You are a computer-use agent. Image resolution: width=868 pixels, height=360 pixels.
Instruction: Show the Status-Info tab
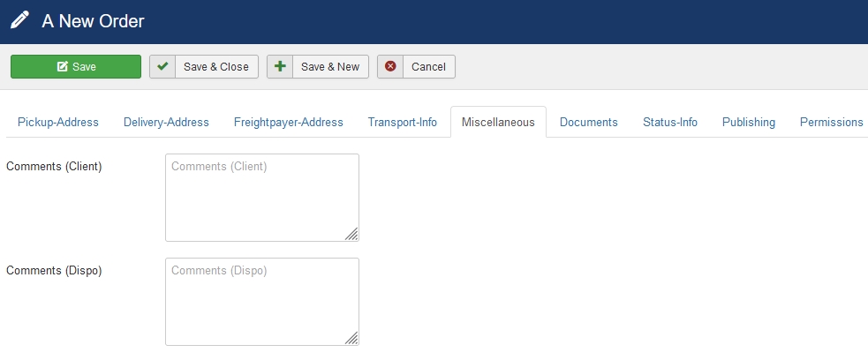point(670,123)
